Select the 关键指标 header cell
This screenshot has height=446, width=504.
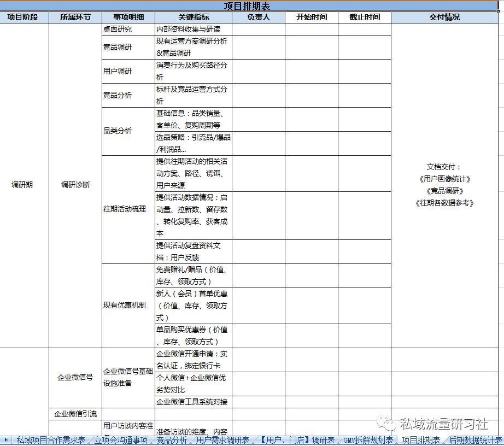pyautogui.click(x=194, y=17)
